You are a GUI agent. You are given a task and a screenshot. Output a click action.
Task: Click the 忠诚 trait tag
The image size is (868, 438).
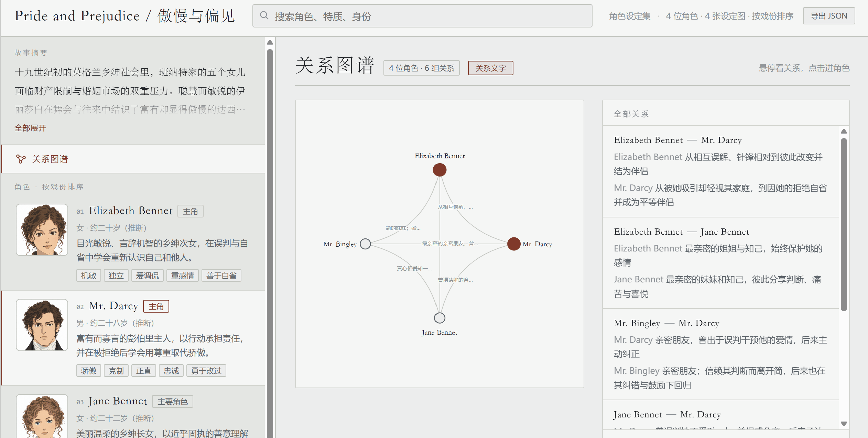[x=171, y=371]
